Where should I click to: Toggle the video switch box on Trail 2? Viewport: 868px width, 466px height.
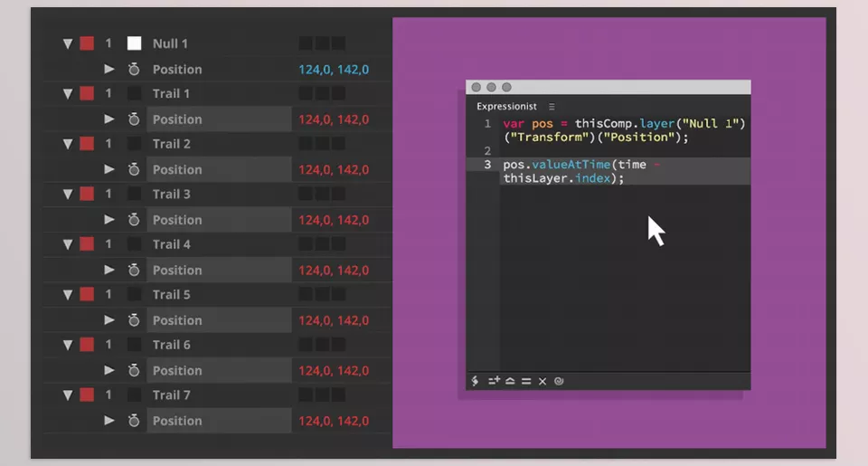(134, 144)
